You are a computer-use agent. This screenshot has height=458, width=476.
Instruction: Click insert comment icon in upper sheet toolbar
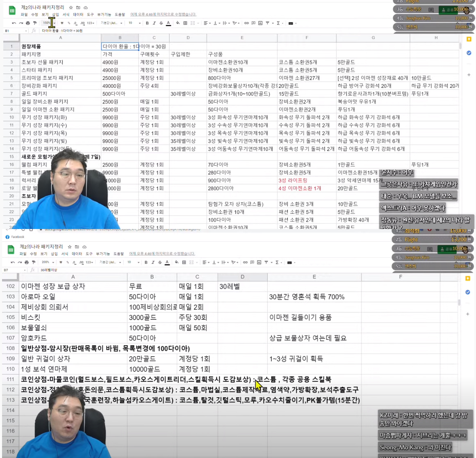click(x=253, y=23)
